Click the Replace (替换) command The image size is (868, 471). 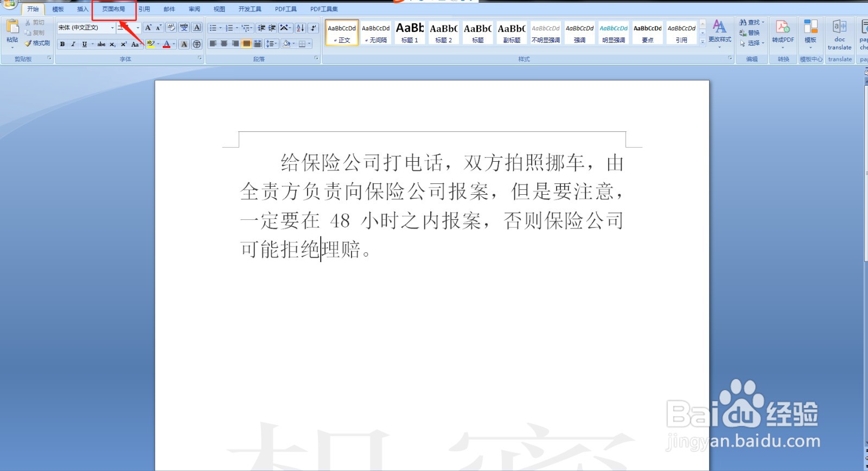point(750,33)
